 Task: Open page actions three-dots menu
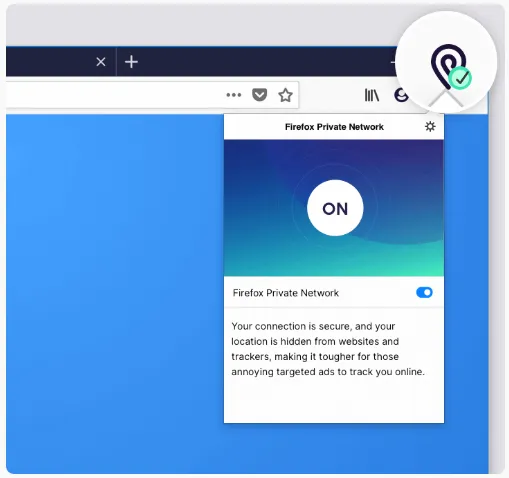click(x=234, y=95)
